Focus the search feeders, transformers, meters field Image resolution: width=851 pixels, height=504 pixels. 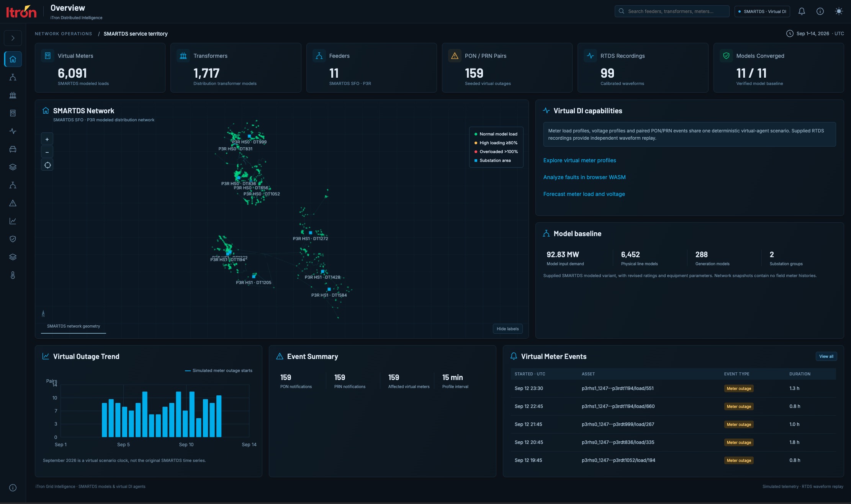(672, 11)
